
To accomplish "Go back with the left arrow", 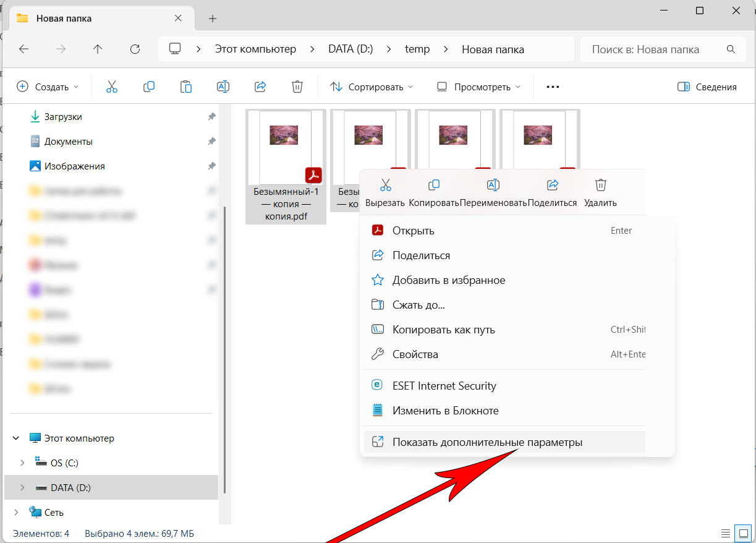I will [x=24, y=49].
